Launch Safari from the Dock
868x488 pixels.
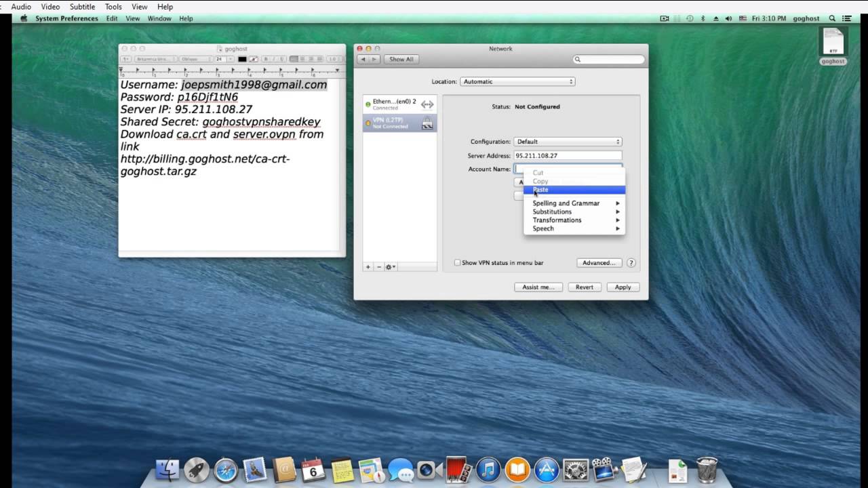click(225, 470)
